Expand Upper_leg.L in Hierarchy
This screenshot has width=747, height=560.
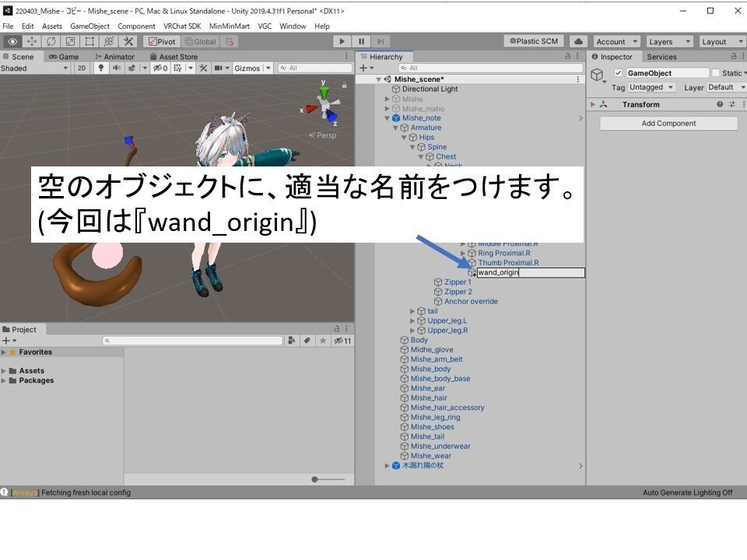click(412, 320)
